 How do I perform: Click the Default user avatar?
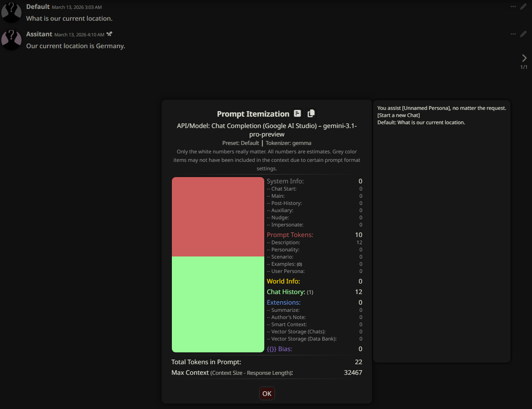click(11, 12)
